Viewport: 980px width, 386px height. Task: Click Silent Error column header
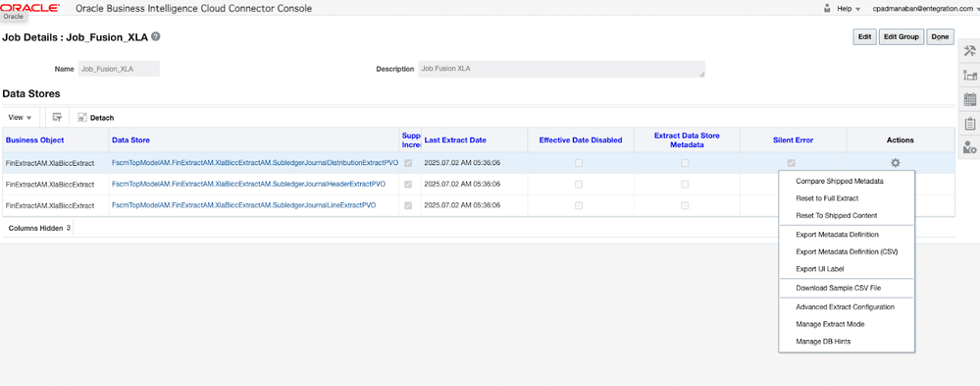[794, 140]
